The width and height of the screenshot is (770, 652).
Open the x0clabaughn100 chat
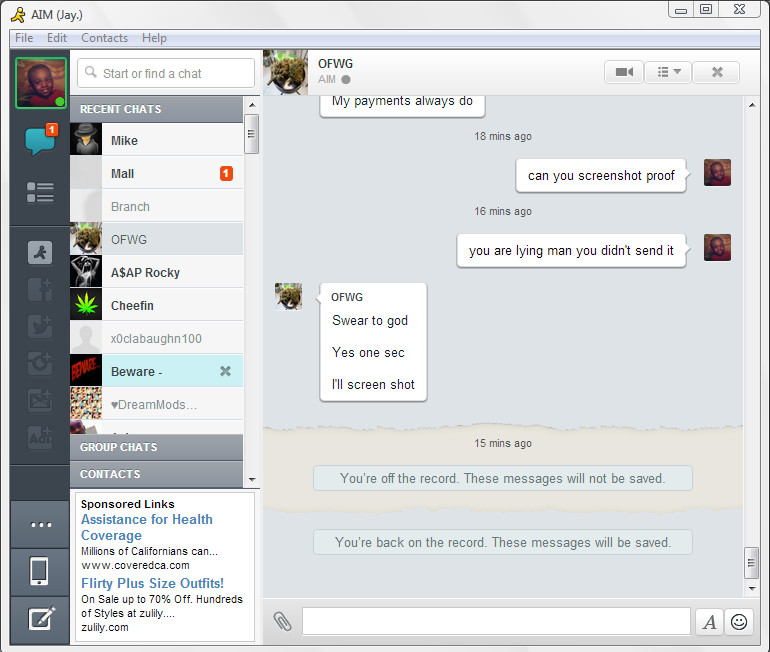click(x=157, y=338)
